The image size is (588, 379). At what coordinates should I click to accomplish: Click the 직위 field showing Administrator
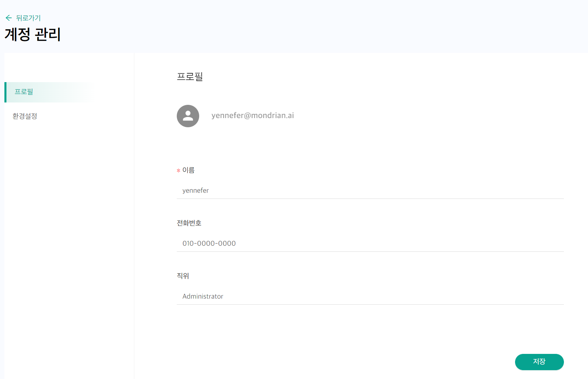370,297
